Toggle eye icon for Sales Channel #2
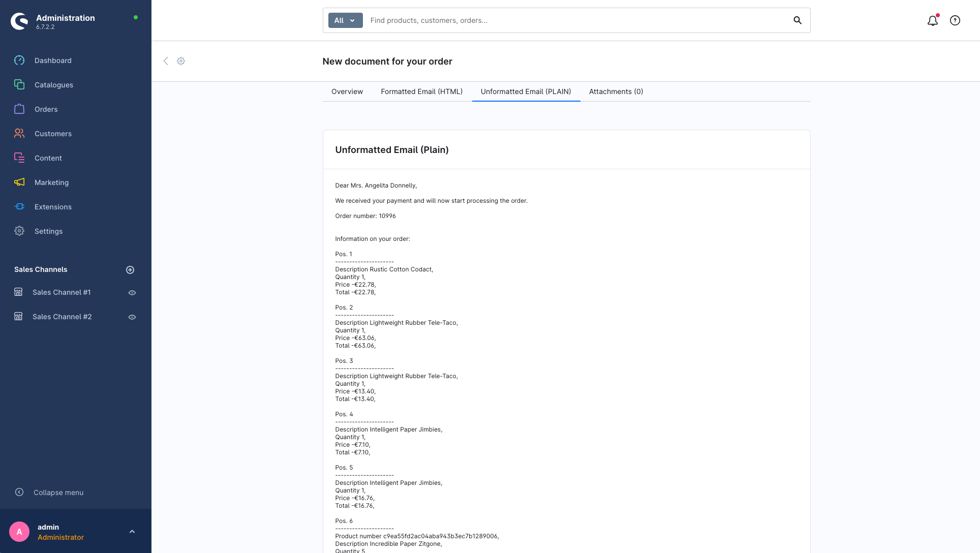The height and width of the screenshot is (553, 980). [132, 317]
